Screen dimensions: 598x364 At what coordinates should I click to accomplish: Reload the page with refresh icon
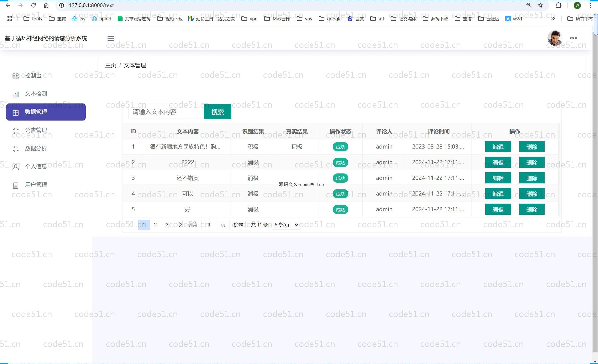pos(33,5)
